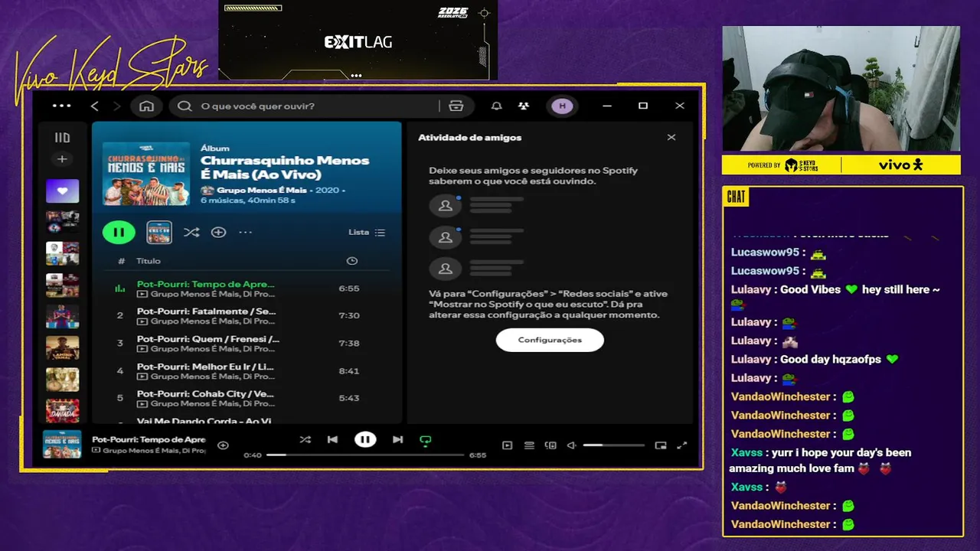Screen dimensions: 980x551
Task: Open the miniplayer icon
Action: coord(661,445)
